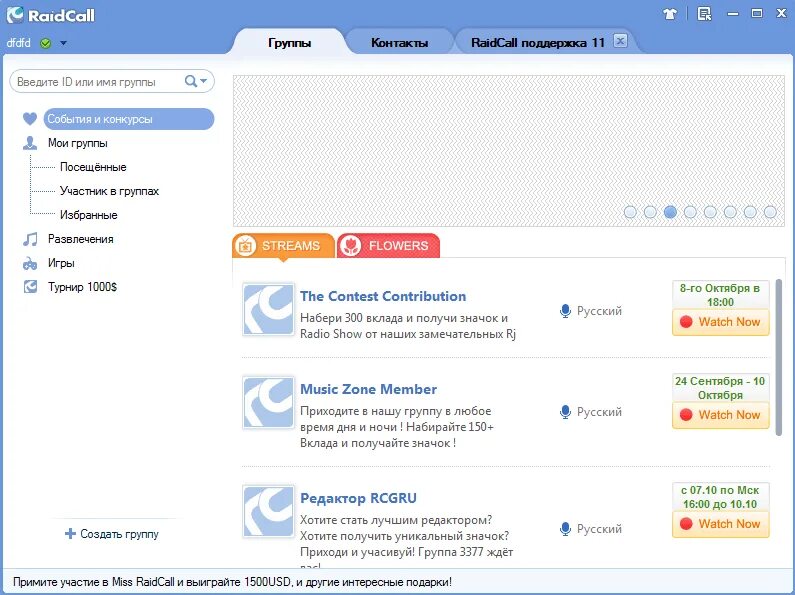The image size is (795, 595).
Task: Click the plus icon for Создать группу
Action: point(70,533)
